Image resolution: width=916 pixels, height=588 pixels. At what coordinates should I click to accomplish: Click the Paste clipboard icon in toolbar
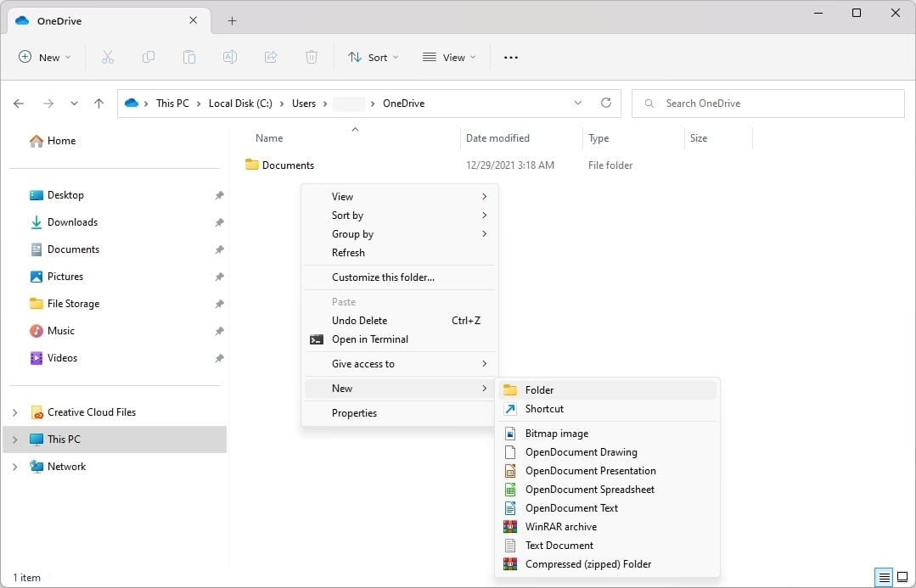pyautogui.click(x=189, y=57)
